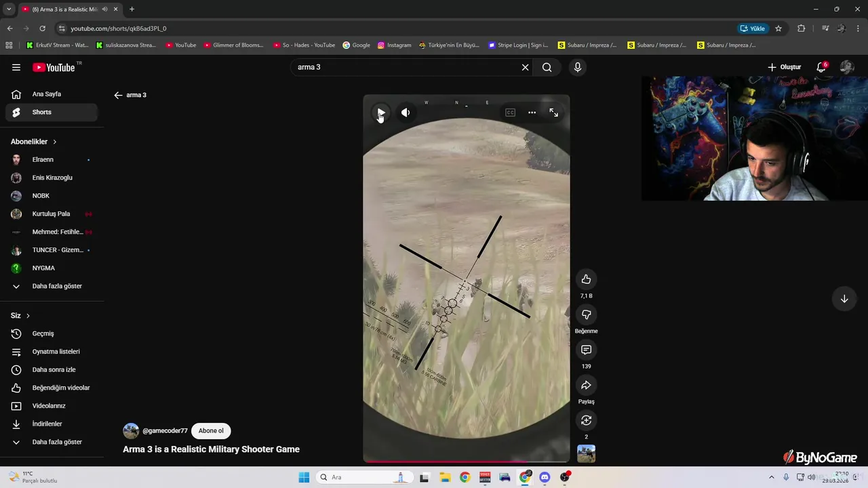Open Oynatma listeleri playlists
This screenshot has height=488, width=868.
tap(52, 352)
